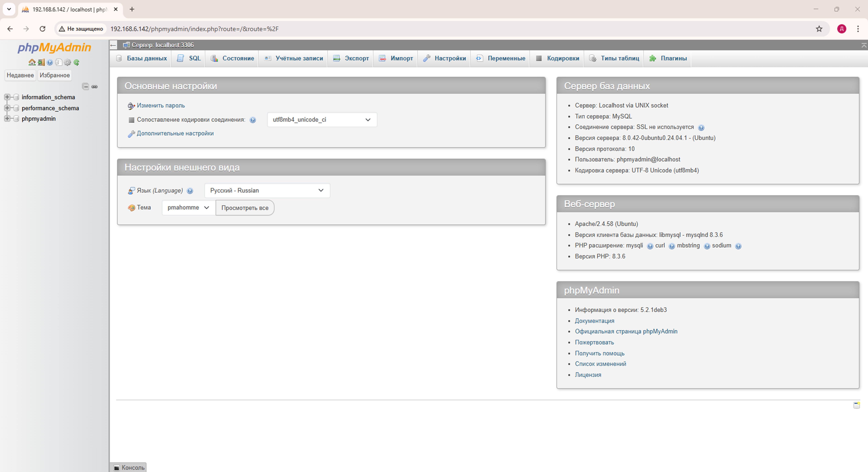Expand performance_schema tree node plus
The width and height of the screenshot is (868, 472).
[x=7, y=108]
